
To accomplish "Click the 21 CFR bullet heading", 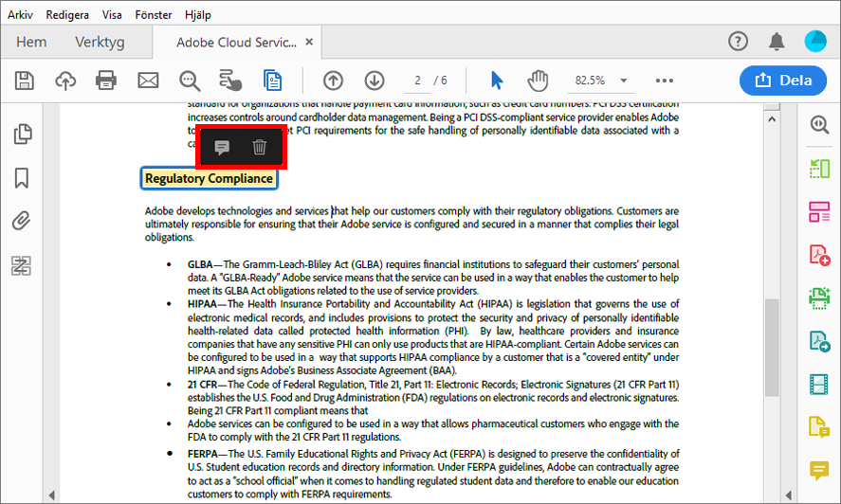I will click(202, 385).
